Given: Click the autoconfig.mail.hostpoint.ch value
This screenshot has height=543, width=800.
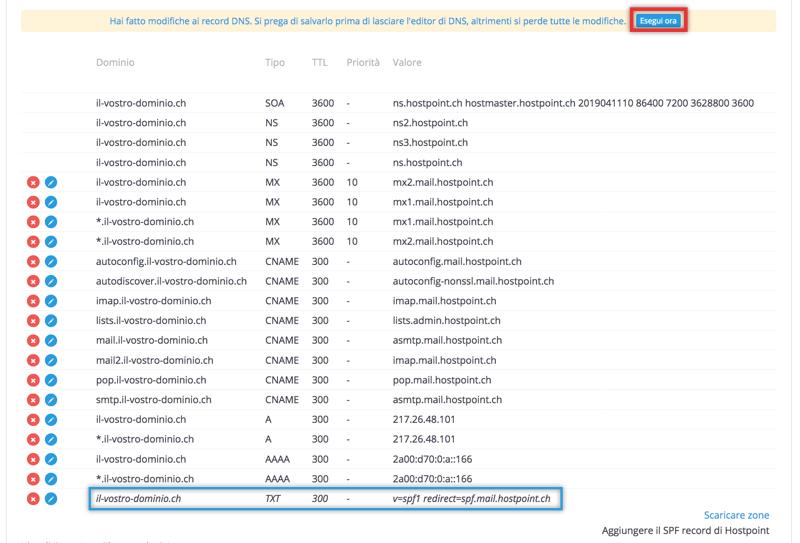Looking at the screenshot, I should point(457,261).
